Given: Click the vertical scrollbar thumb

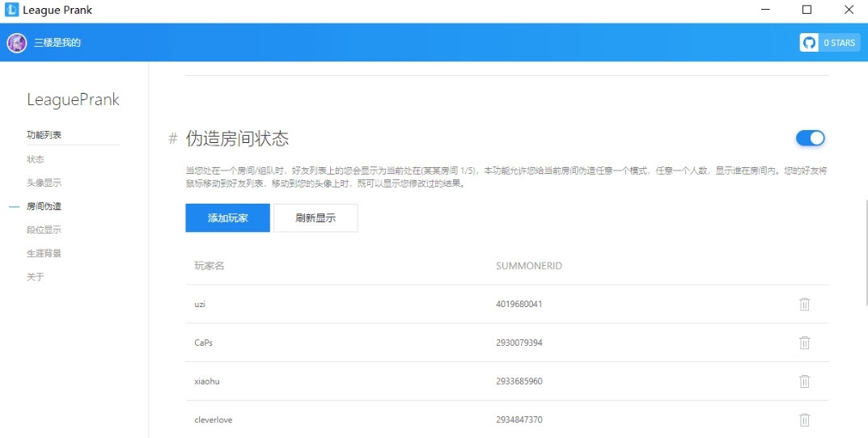Looking at the screenshot, I should [x=866, y=251].
